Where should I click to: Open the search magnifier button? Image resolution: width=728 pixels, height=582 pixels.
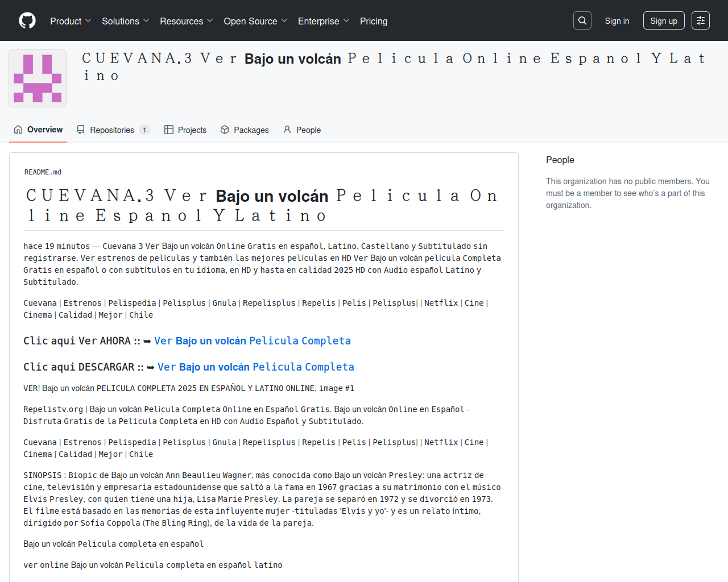(582, 20)
